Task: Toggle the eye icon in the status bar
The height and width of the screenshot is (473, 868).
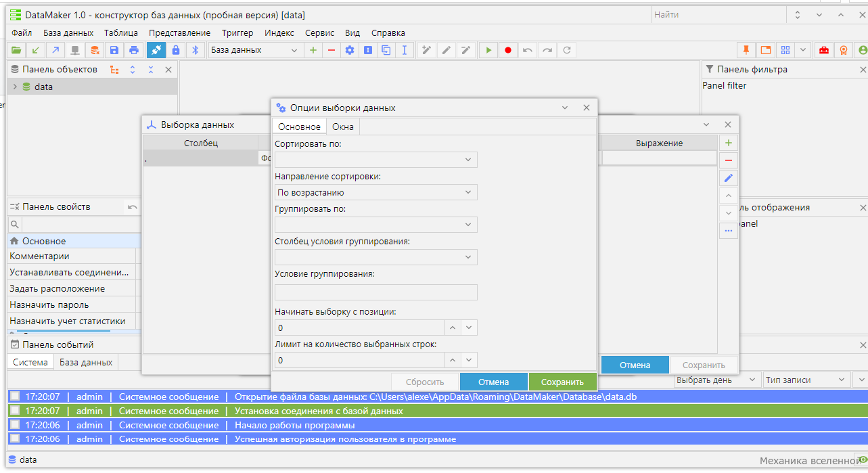Action: point(863,459)
